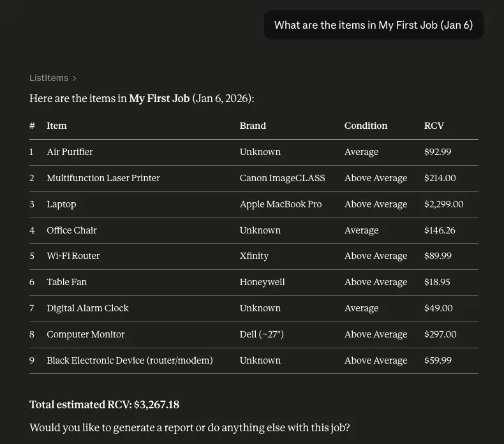504x444 pixels.
Task: Select the Black Electronic Device (router/modem) cell
Action: pyautogui.click(x=130, y=360)
